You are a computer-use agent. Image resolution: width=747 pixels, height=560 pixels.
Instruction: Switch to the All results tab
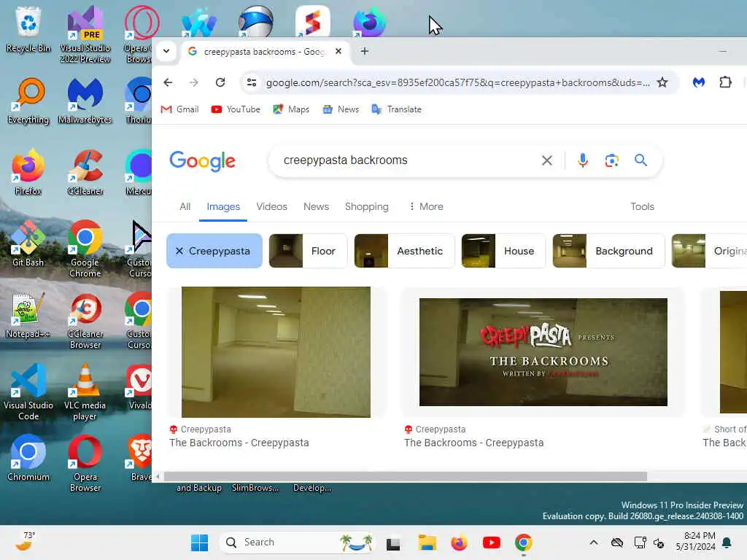[185, 206]
